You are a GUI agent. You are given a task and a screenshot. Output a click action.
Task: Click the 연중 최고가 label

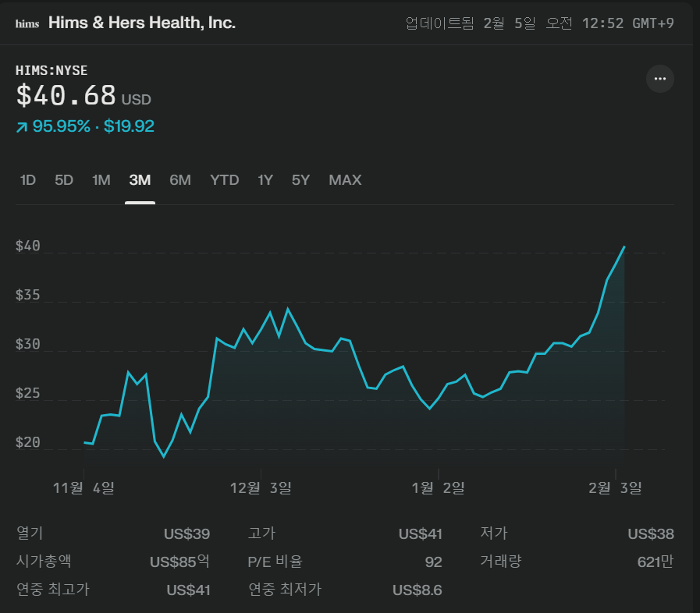(53, 590)
